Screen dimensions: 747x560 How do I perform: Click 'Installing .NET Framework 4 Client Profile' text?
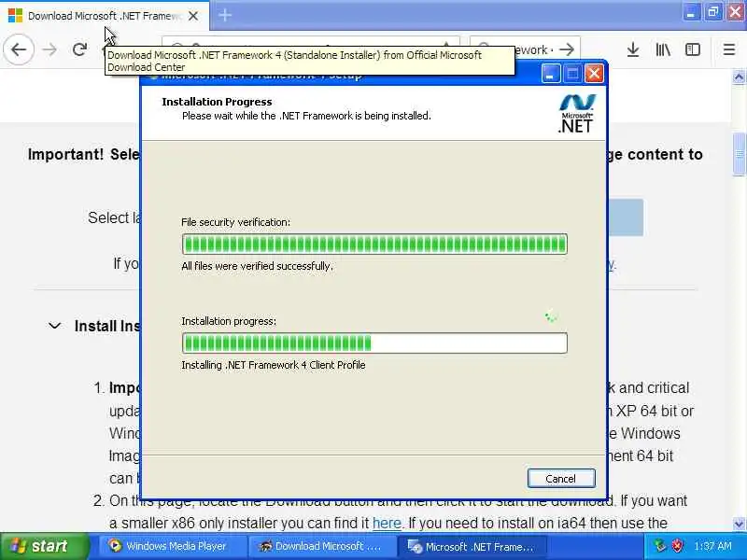coord(274,365)
